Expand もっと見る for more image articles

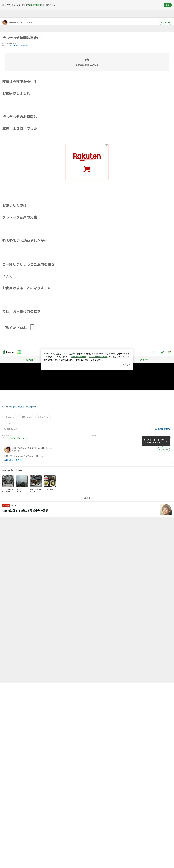coord(87,498)
